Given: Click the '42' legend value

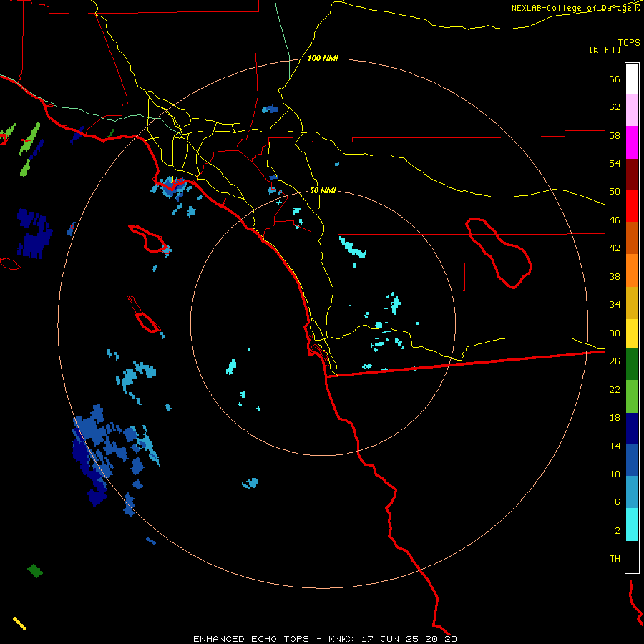Looking at the screenshot, I should (615, 248).
